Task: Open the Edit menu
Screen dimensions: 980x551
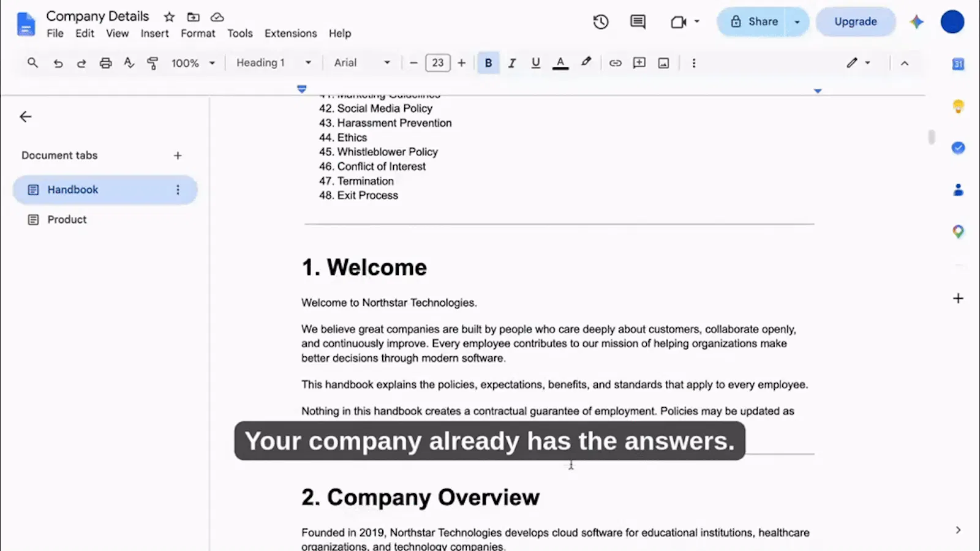Action: click(85, 34)
